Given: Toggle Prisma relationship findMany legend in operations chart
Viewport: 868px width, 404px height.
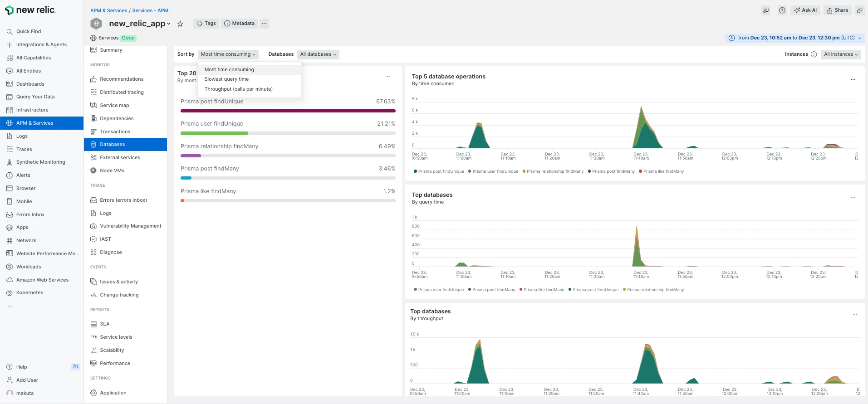Looking at the screenshot, I should pyautogui.click(x=553, y=171).
